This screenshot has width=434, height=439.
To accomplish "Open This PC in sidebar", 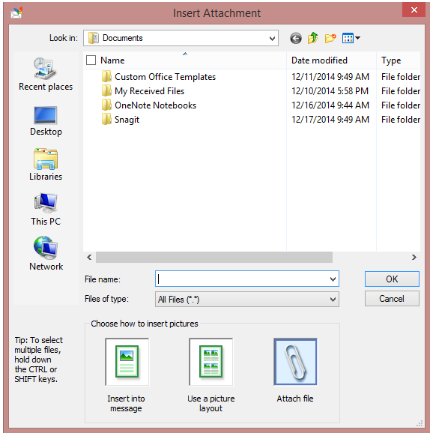I will [46, 210].
